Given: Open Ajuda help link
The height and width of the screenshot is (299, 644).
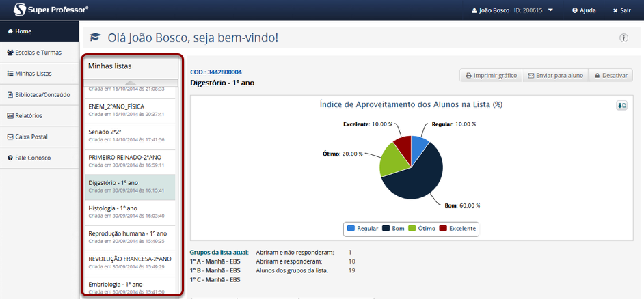Looking at the screenshot, I should [584, 10].
